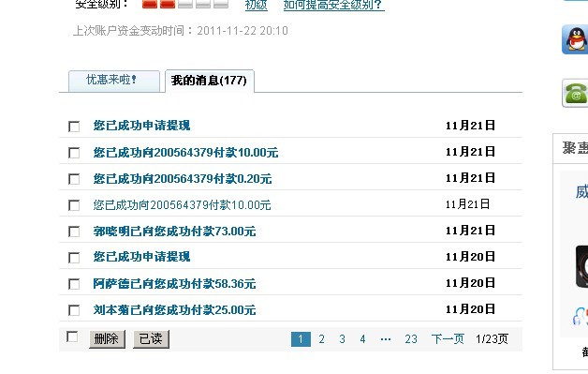Go to page 4 of messages

pos(362,339)
